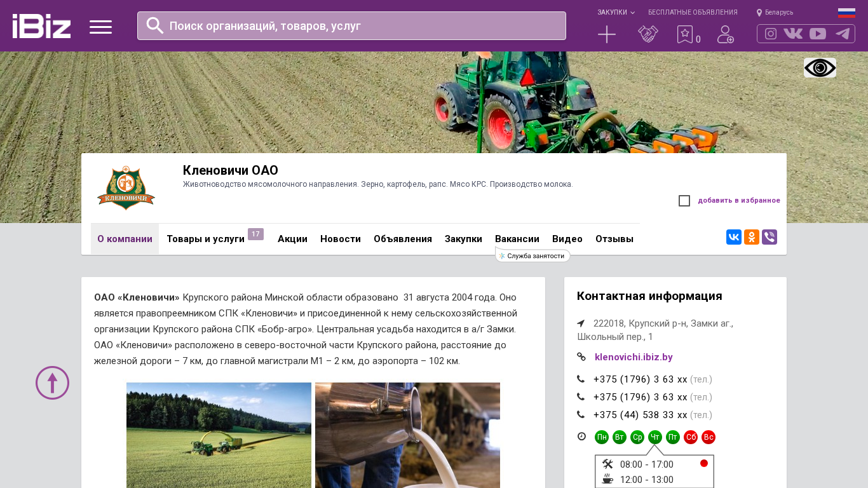Viewport: 868px width, 488px height.
Task: Read the Отзывы tab
Action: 614,239
